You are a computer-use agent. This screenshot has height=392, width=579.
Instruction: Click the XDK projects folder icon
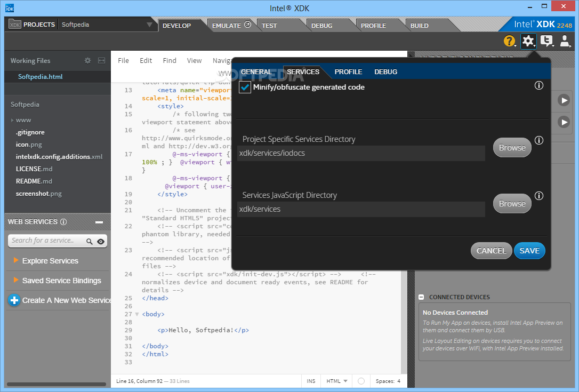pos(15,25)
